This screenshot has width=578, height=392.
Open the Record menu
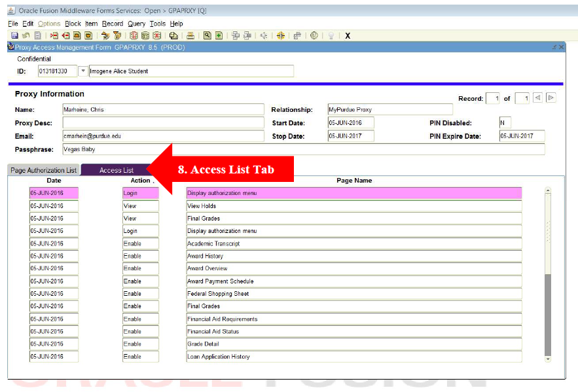(113, 24)
